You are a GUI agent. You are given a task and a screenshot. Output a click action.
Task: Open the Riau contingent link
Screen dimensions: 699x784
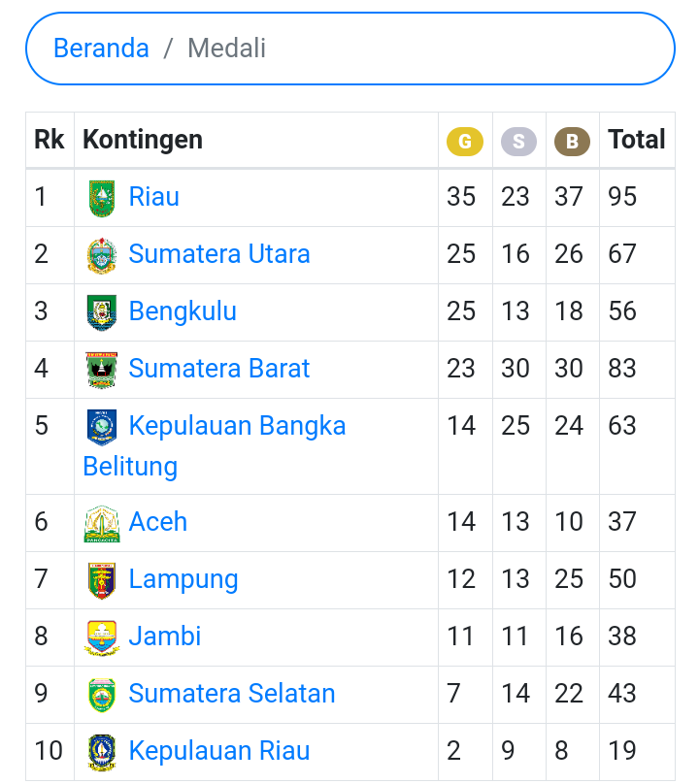(x=154, y=197)
